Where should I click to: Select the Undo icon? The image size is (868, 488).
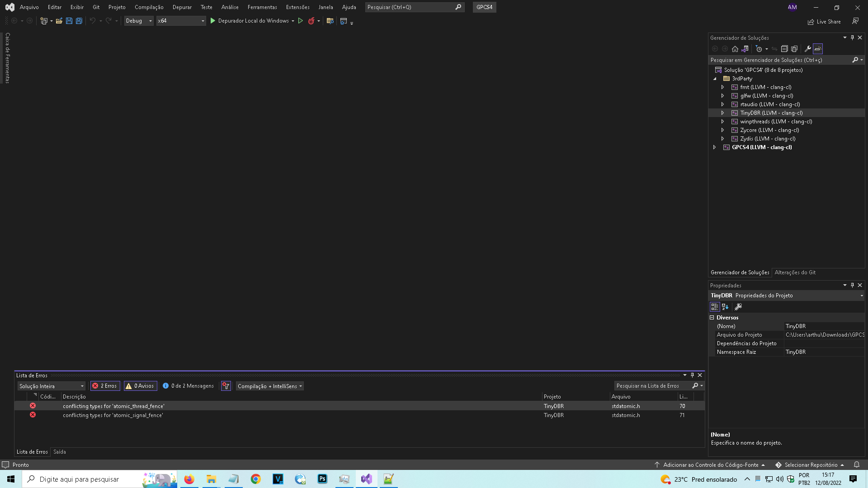click(x=92, y=21)
